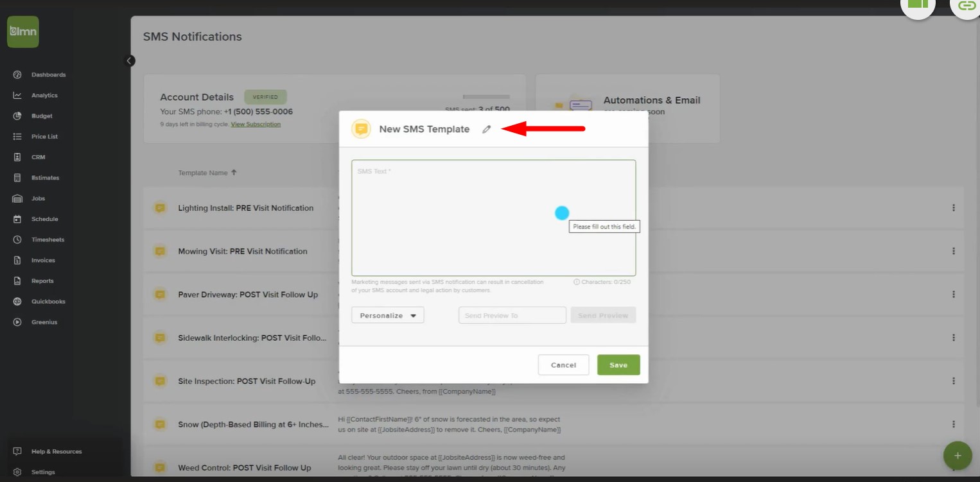Select Weed Control: POST Visit Follow Up
Viewport: 980px width, 482px height.
245,468
